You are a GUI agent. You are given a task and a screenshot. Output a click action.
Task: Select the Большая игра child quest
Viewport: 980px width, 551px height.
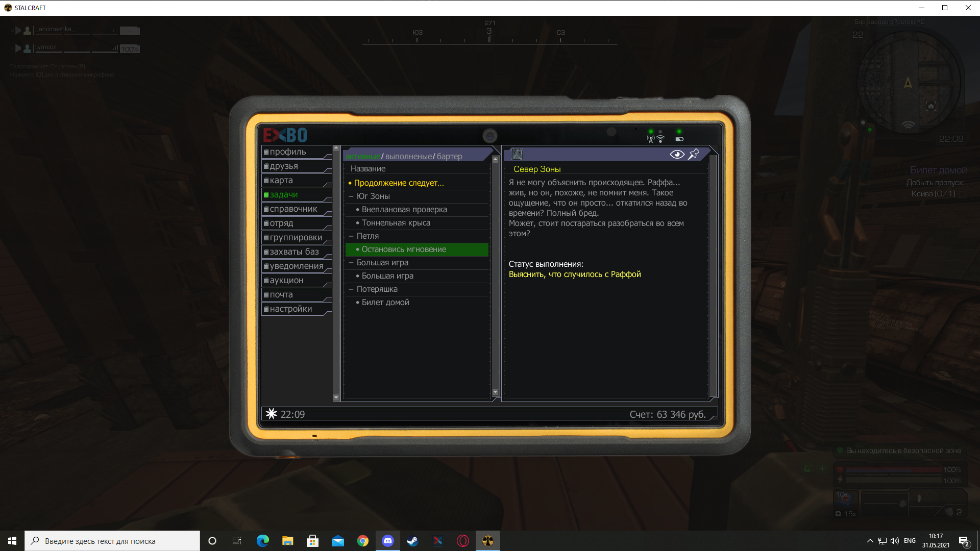[416, 276]
